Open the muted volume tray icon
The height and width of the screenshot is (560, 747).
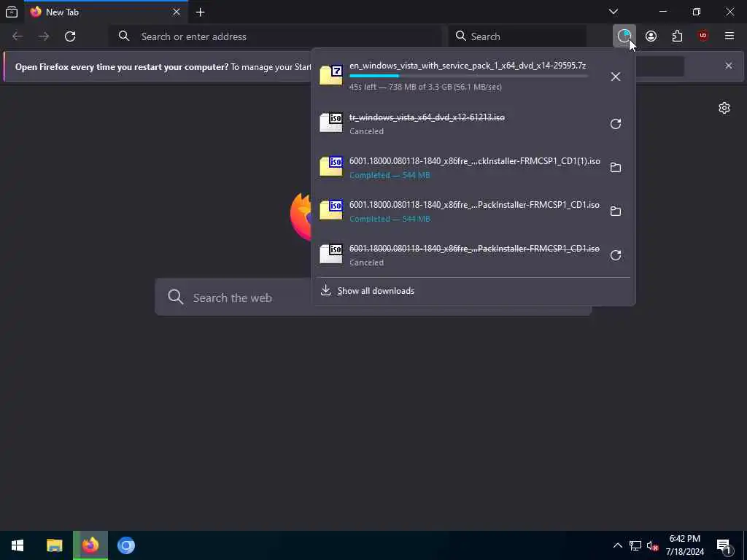pyautogui.click(x=652, y=545)
